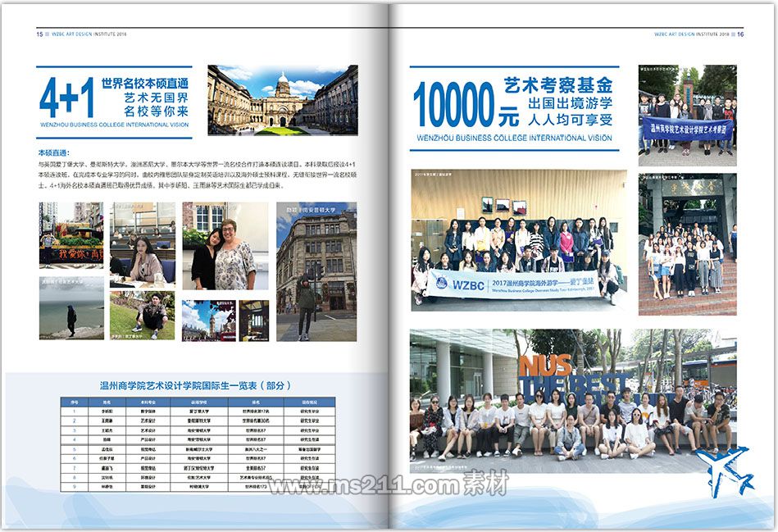
Task: Click the '本硕直通:' section heading
Action: click(x=54, y=152)
